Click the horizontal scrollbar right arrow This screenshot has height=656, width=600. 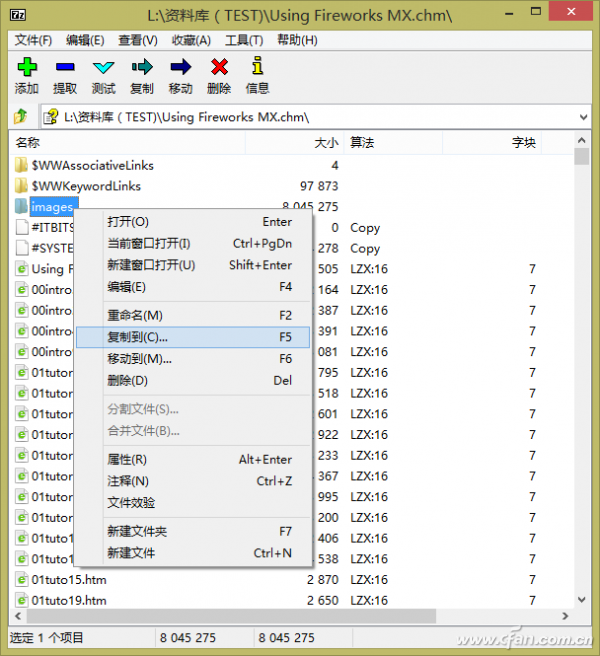point(565,616)
